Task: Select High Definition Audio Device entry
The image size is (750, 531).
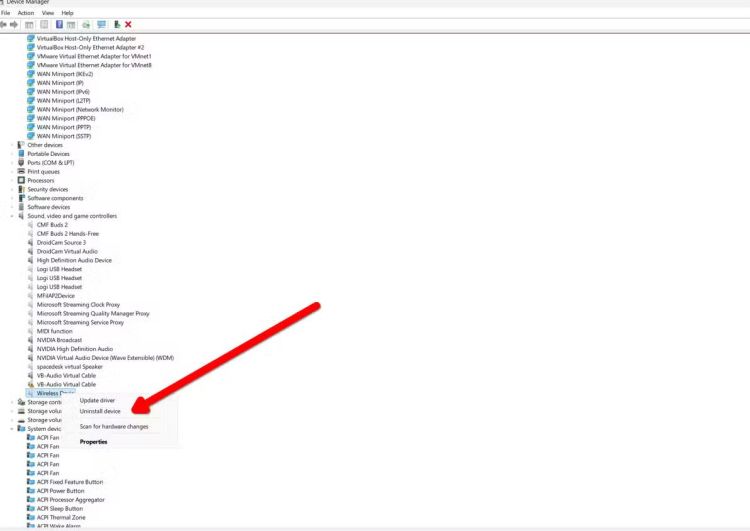Action: (x=74, y=260)
